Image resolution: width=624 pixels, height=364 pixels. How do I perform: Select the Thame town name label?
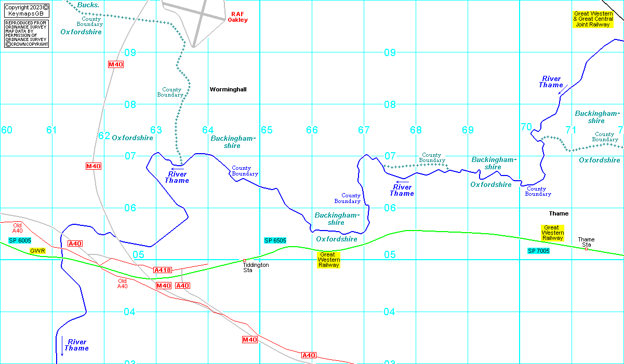click(559, 213)
